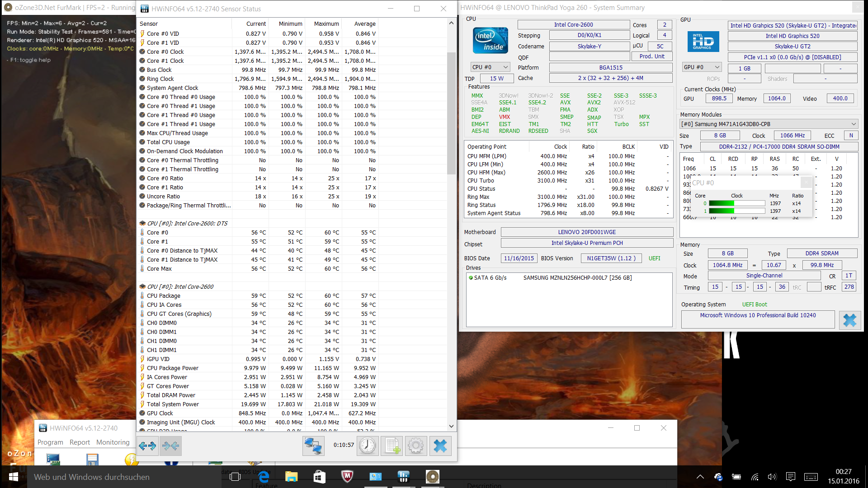The image size is (868, 488).
Task: Open the remote network monitoring icon
Action: 313,446
